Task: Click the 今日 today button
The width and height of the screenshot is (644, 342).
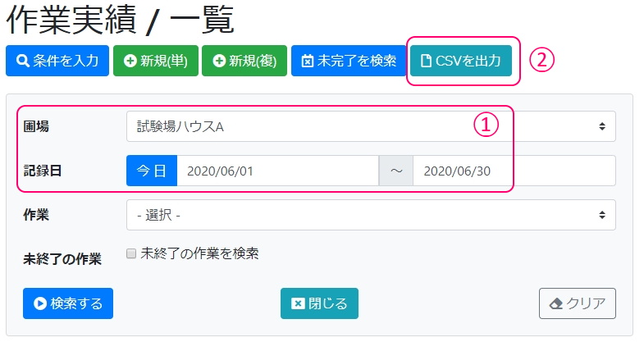Action: pyautogui.click(x=152, y=171)
